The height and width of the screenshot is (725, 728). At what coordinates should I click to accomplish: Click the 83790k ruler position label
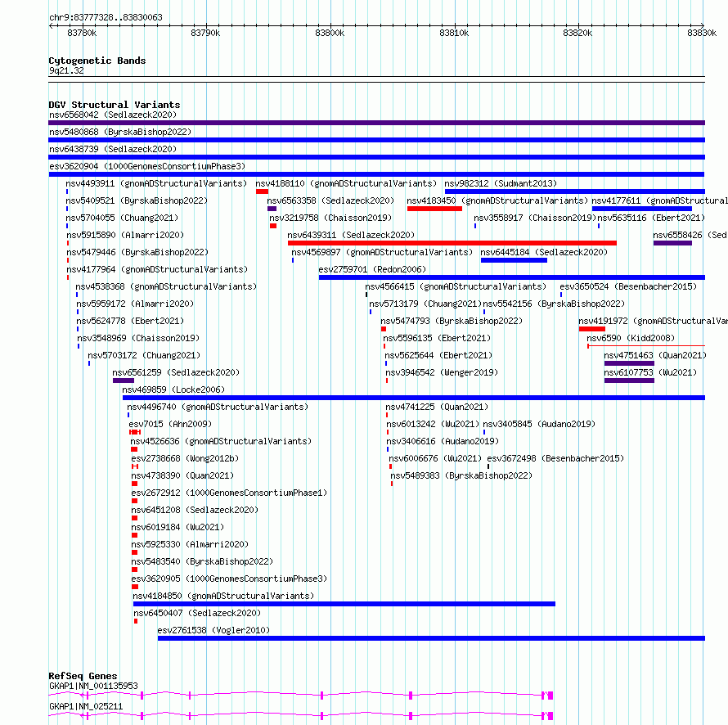pyautogui.click(x=205, y=33)
